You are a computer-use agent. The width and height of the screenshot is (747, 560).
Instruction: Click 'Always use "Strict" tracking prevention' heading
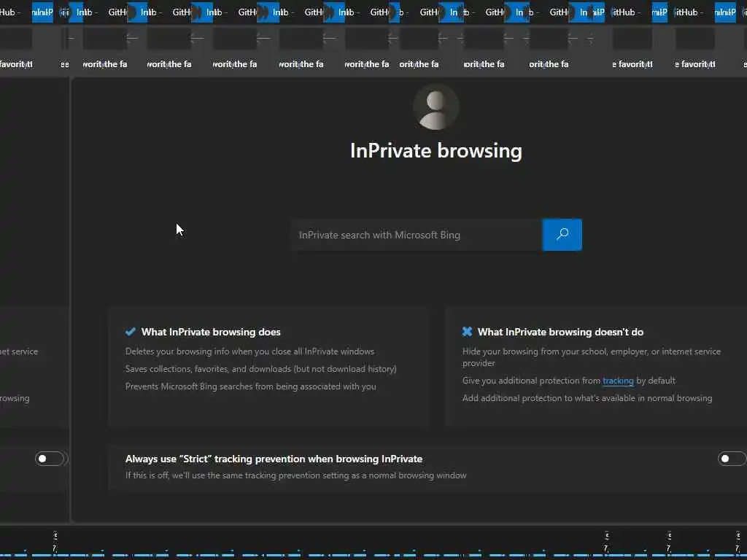click(274, 459)
